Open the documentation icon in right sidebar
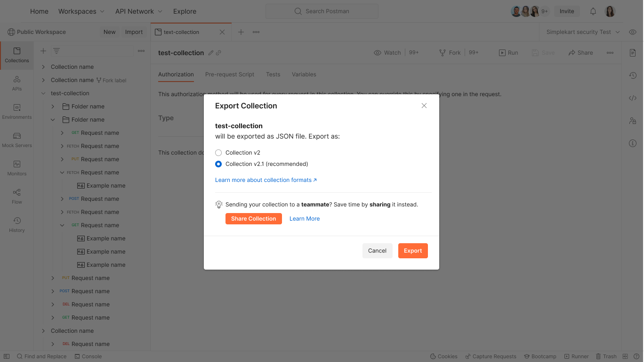This screenshot has width=644, height=362. (633, 53)
